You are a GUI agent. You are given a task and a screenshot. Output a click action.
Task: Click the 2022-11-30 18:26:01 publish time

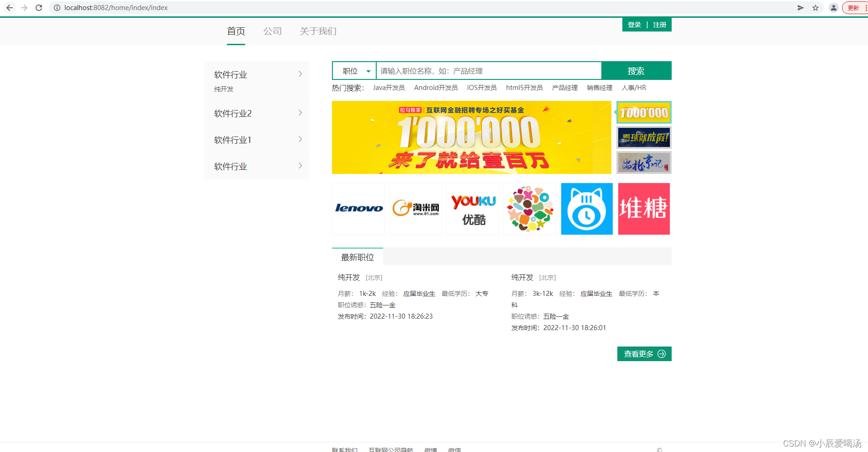click(575, 328)
